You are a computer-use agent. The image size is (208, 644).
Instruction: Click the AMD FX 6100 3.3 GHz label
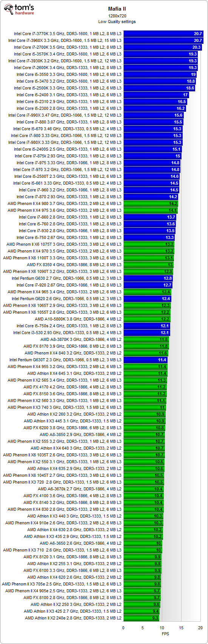pos(73,570)
